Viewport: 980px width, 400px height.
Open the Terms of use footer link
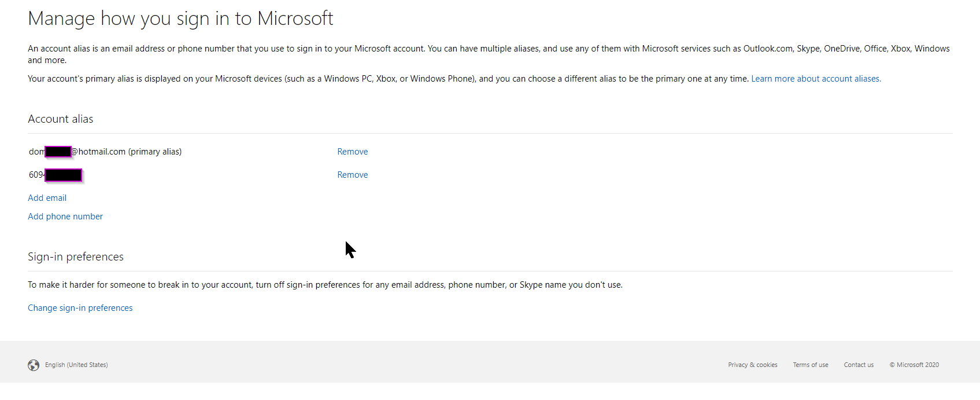[x=811, y=365]
